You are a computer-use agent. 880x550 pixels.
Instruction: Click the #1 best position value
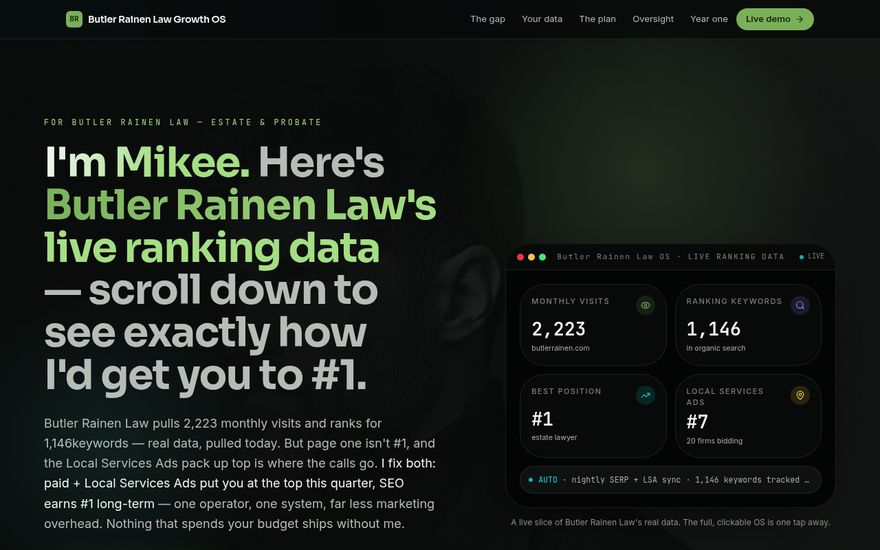[x=542, y=419]
